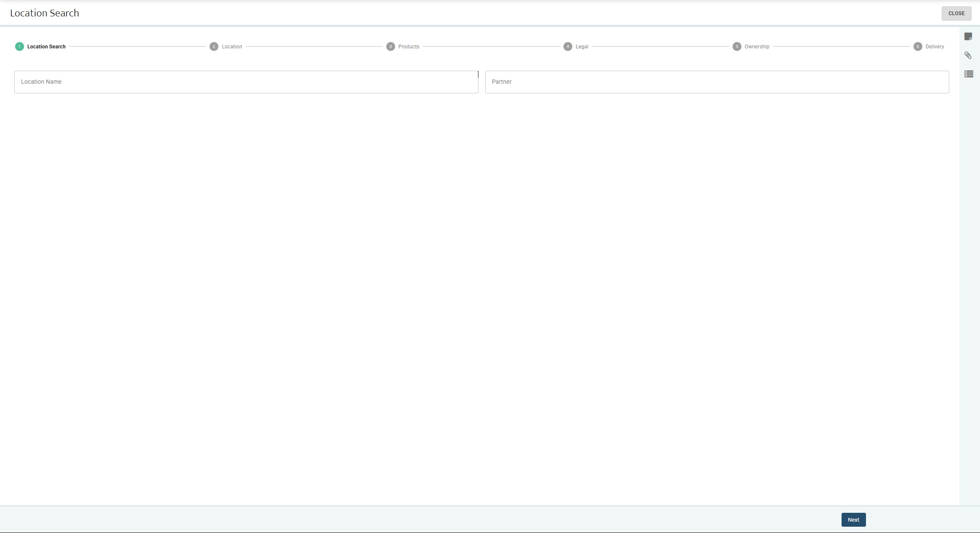Click the CLOSE button

point(956,13)
